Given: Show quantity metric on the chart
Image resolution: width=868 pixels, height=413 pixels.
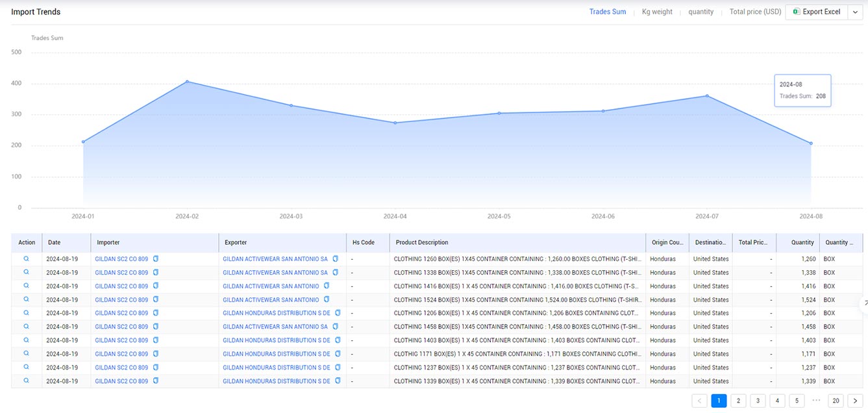Looking at the screenshot, I should coord(701,12).
